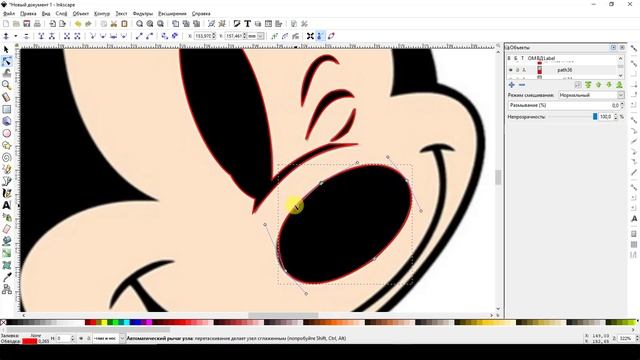
Task: Select the Text tool in the toolbox
Action: (6, 205)
